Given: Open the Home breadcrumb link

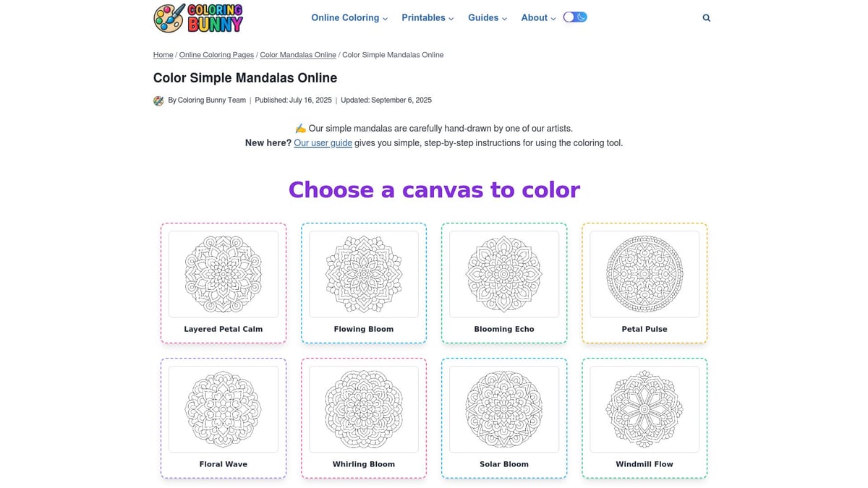Looking at the screenshot, I should click(163, 54).
